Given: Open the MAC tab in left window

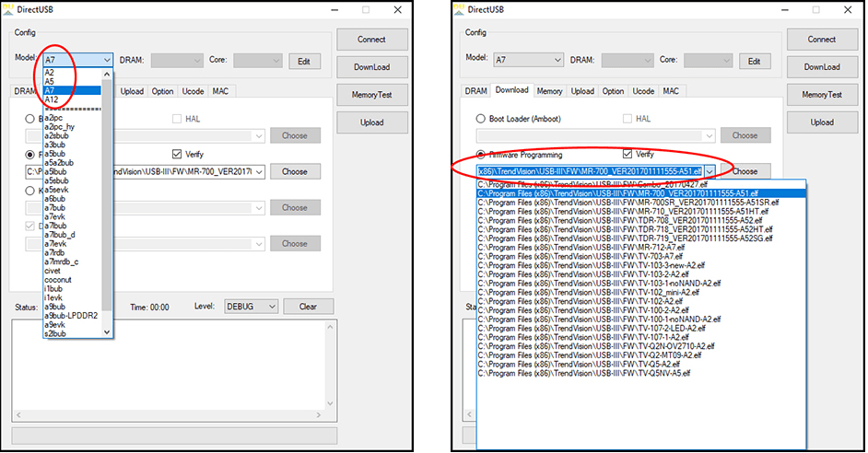Looking at the screenshot, I should coord(220,91).
